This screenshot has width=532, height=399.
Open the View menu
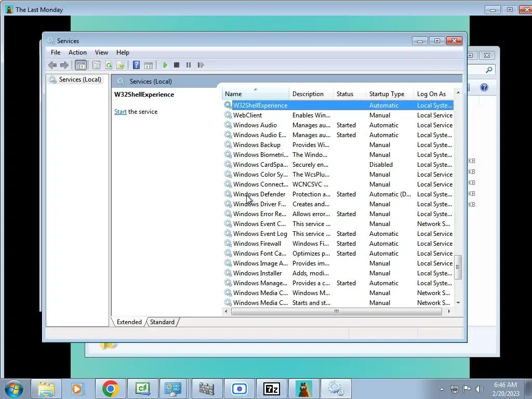(x=101, y=52)
